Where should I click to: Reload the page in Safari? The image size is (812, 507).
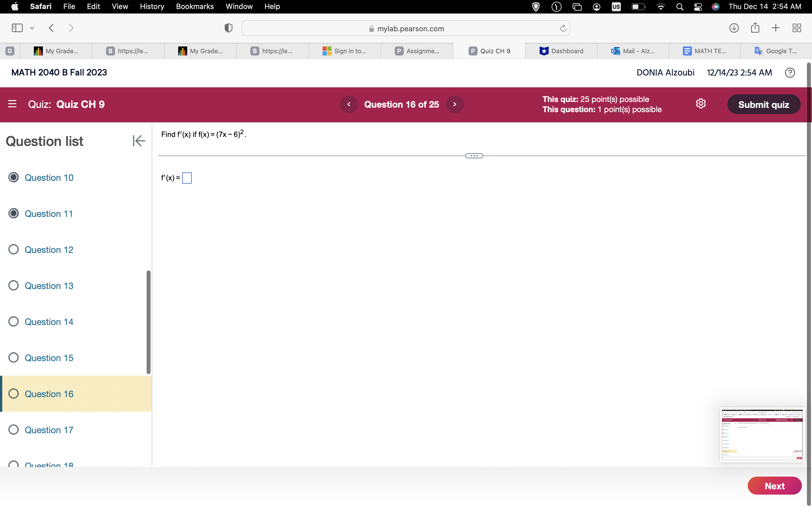pos(563,28)
